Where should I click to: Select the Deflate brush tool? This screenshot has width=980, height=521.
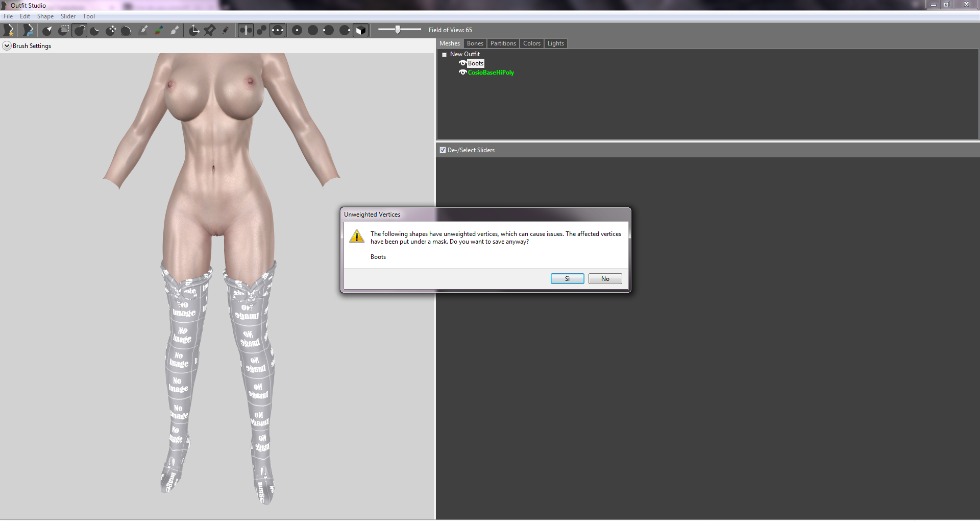(95, 30)
